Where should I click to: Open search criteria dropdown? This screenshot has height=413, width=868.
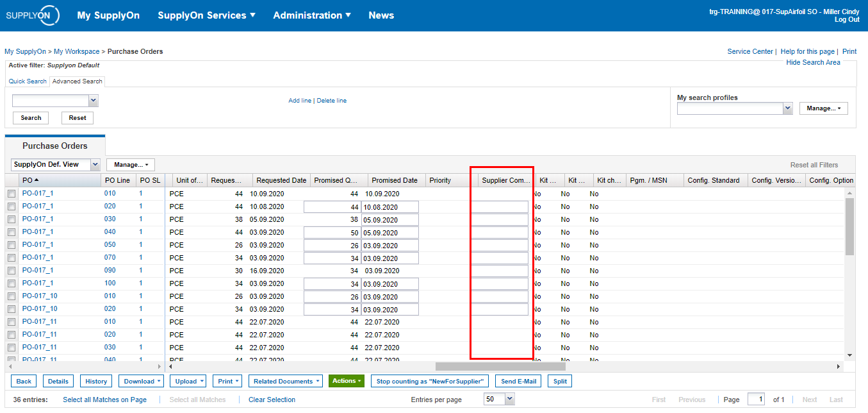tap(93, 101)
